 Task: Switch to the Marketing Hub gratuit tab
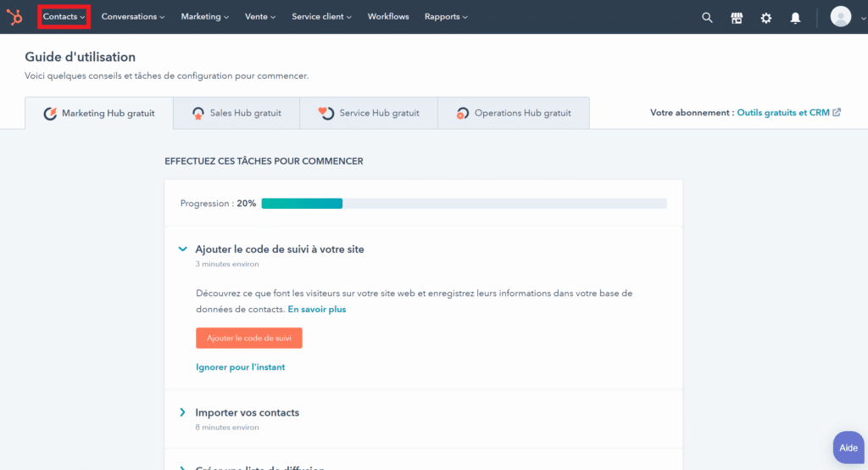click(x=99, y=113)
